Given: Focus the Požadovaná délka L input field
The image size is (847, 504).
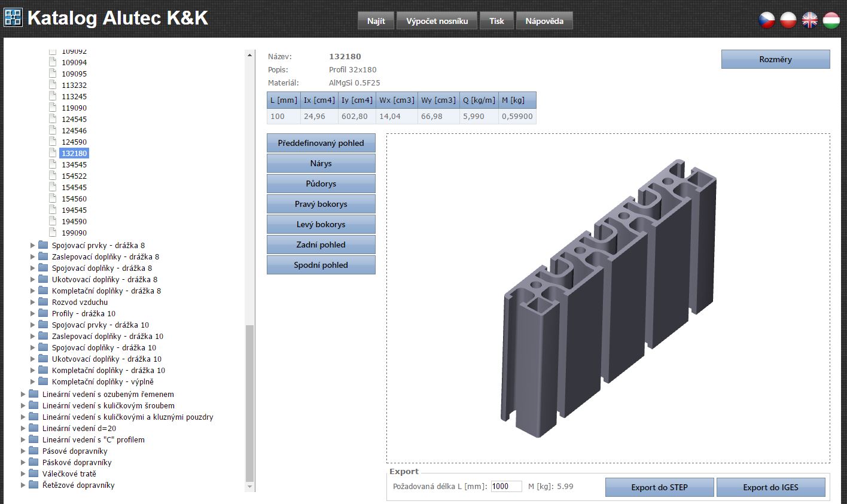Looking at the screenshot, I should pyautogui.click(x=506, y=487).
